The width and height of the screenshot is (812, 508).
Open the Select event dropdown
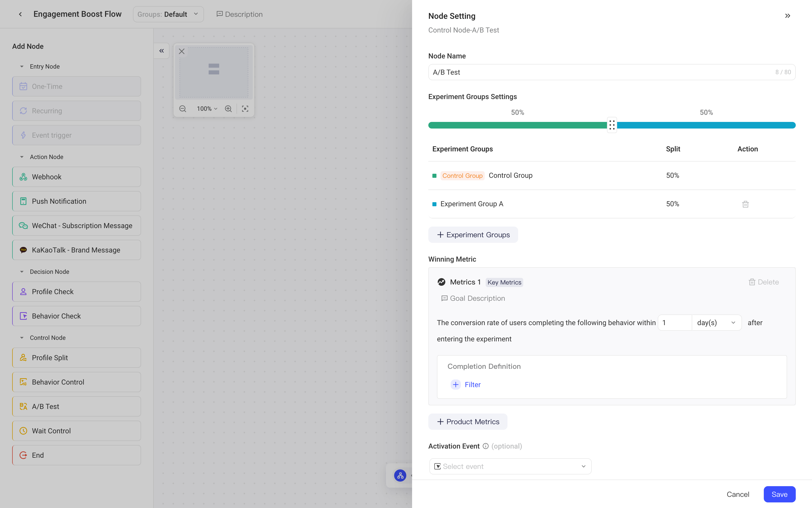510,466
